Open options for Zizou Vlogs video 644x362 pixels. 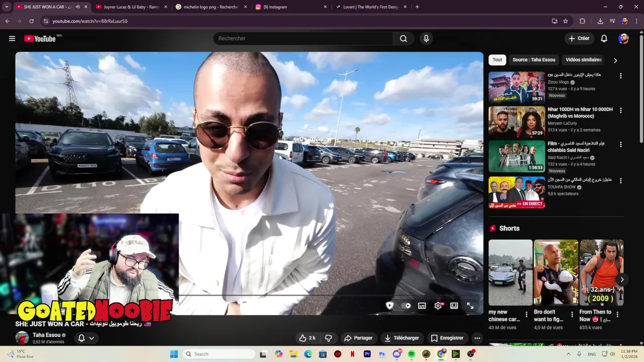[x=620, y=76]
